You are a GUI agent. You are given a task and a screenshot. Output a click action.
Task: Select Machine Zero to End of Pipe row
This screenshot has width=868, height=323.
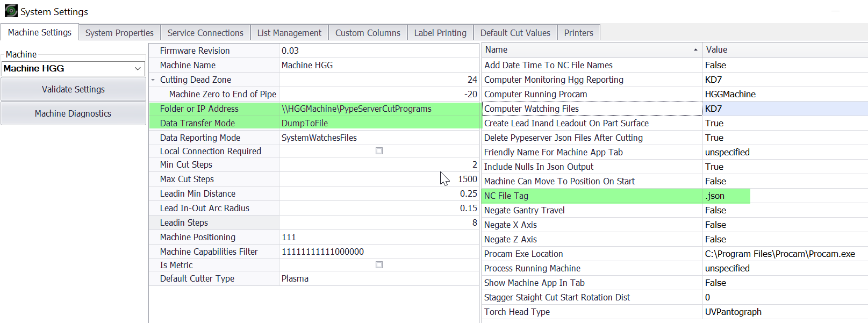(x=314, y=94)
